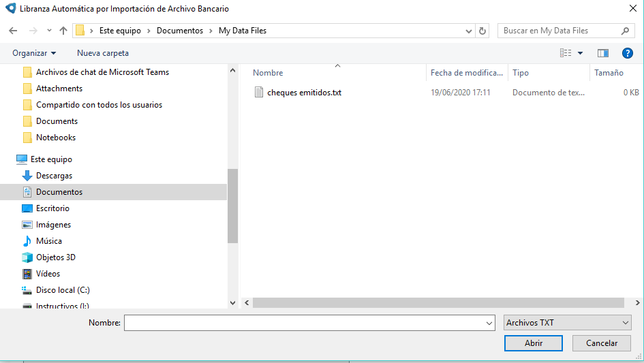
Task: Open the help question mark icon
Action: coord(627,53)
